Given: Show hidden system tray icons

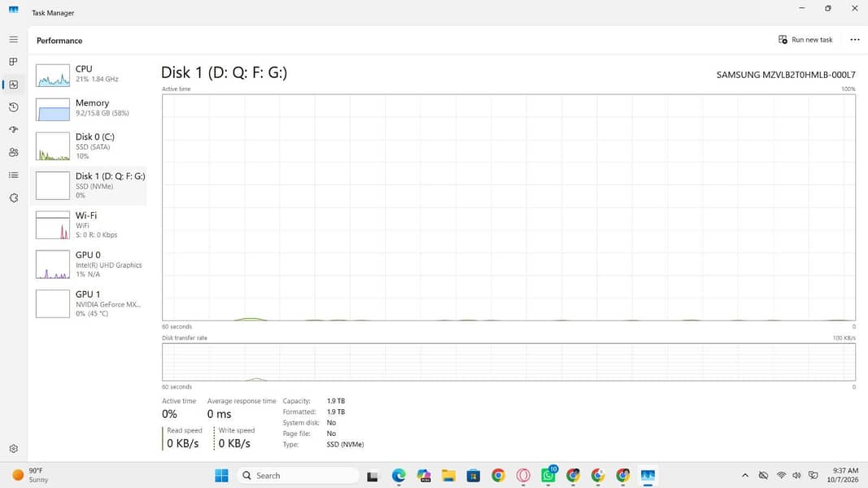Looking at the screenshot, I should pos(745,475).
